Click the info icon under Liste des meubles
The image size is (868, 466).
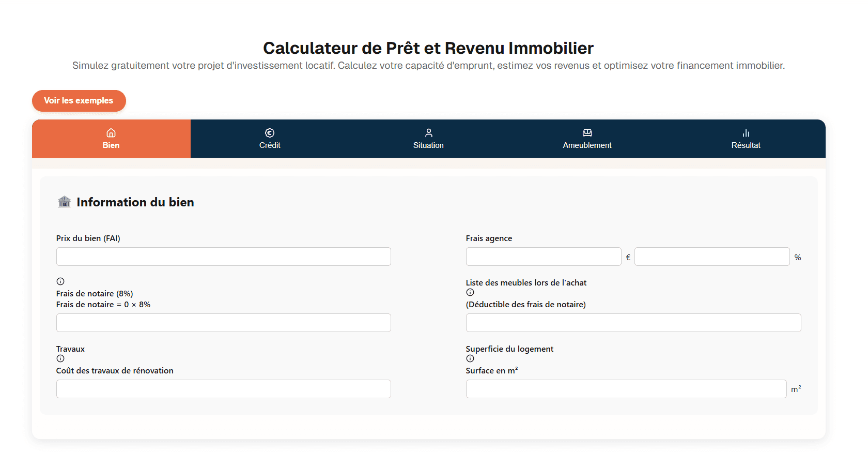(470, 292)
